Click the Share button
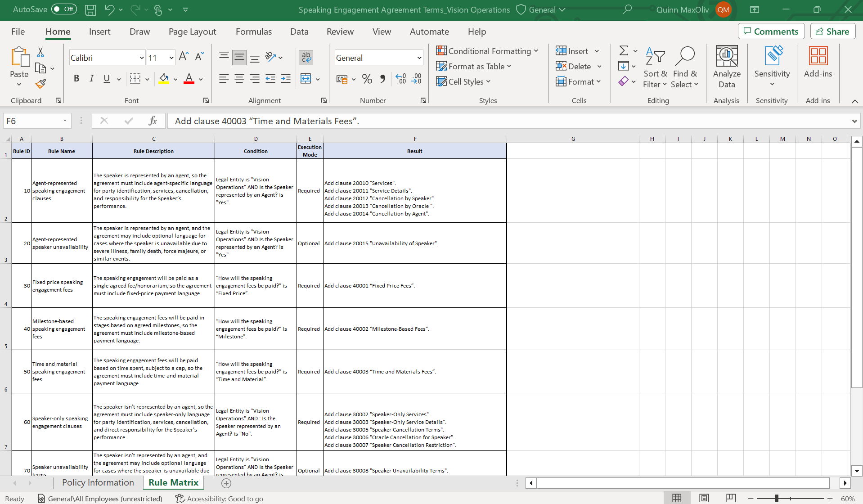Image resolution: width=863 pixels, height=504 pixels. (x=832, y=31)
